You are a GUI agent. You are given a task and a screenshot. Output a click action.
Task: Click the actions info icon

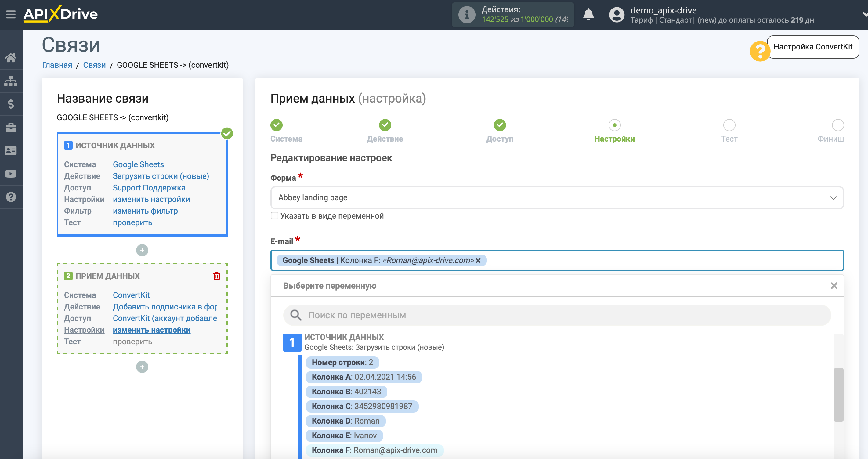[467, 14]
